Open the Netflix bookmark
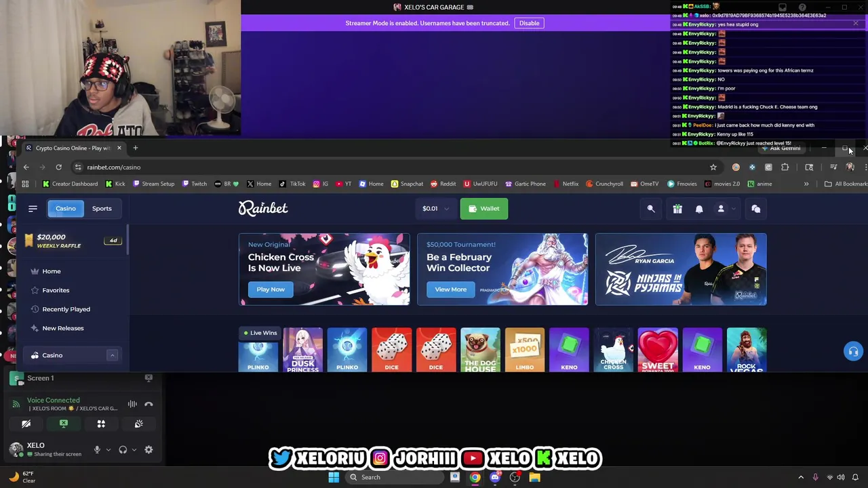 (565, 184)
